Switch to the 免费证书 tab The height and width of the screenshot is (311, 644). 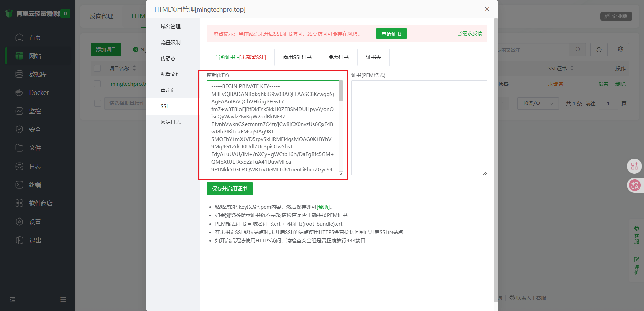tap(339, 57)
